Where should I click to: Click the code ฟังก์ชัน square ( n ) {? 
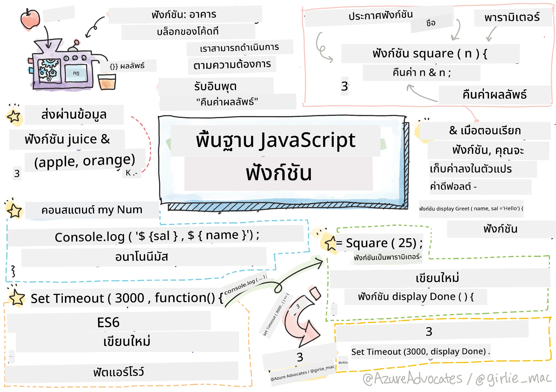coord(430,54)
